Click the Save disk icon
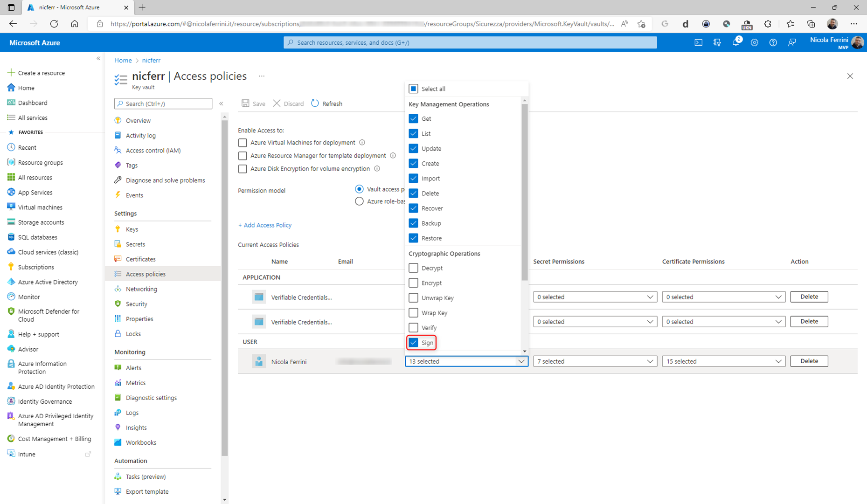The image size is (867, 504). [245, 104]
